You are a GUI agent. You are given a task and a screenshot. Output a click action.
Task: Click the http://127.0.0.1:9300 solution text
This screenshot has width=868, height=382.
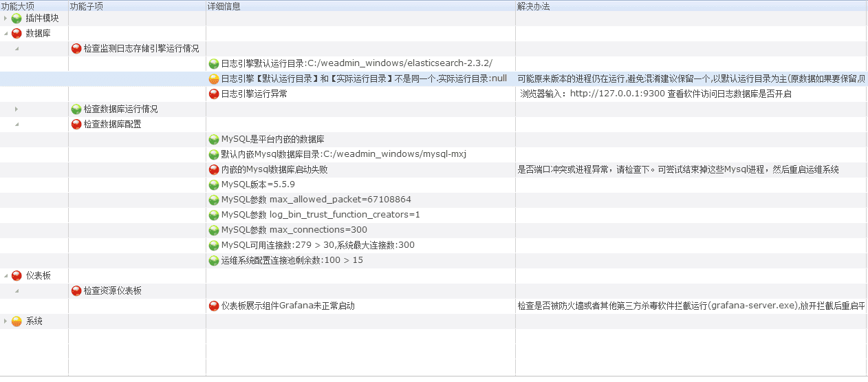tap(656, 94)
